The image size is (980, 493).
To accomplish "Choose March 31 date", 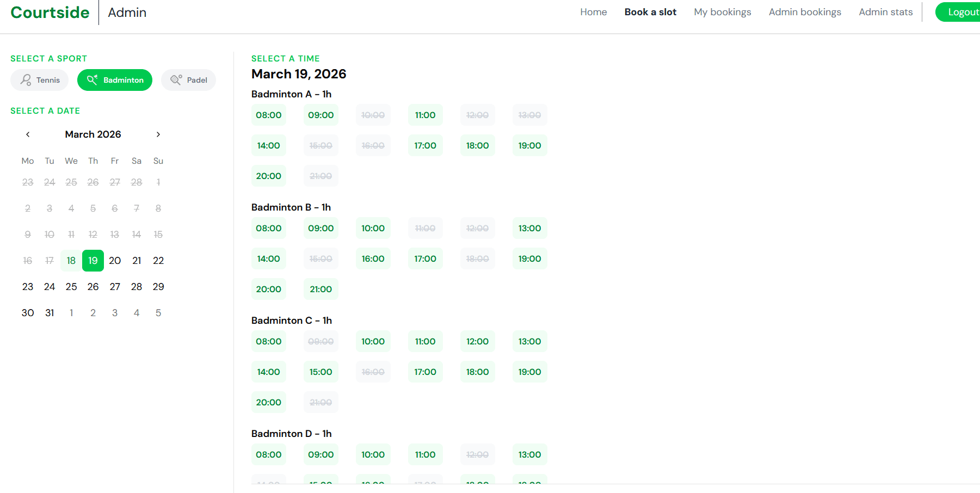I will 50,313.
